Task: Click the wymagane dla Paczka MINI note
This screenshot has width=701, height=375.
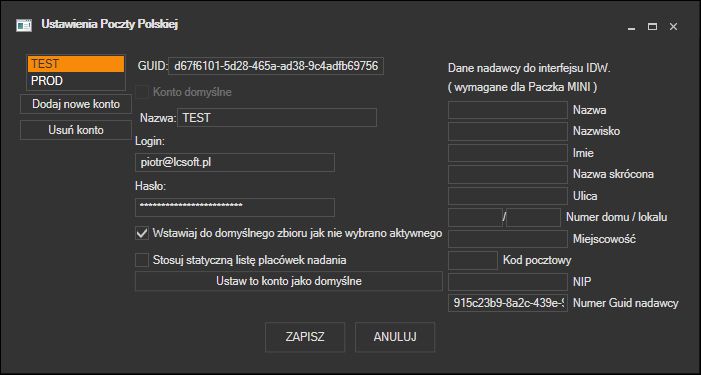Action: pyautogui.click(x=522, y=87)
